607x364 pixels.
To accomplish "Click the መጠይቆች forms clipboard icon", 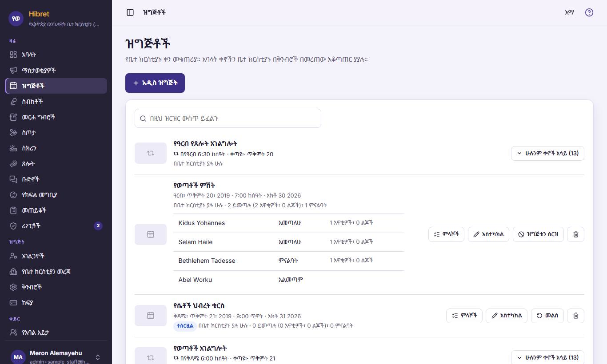I will tap(13, 210).
